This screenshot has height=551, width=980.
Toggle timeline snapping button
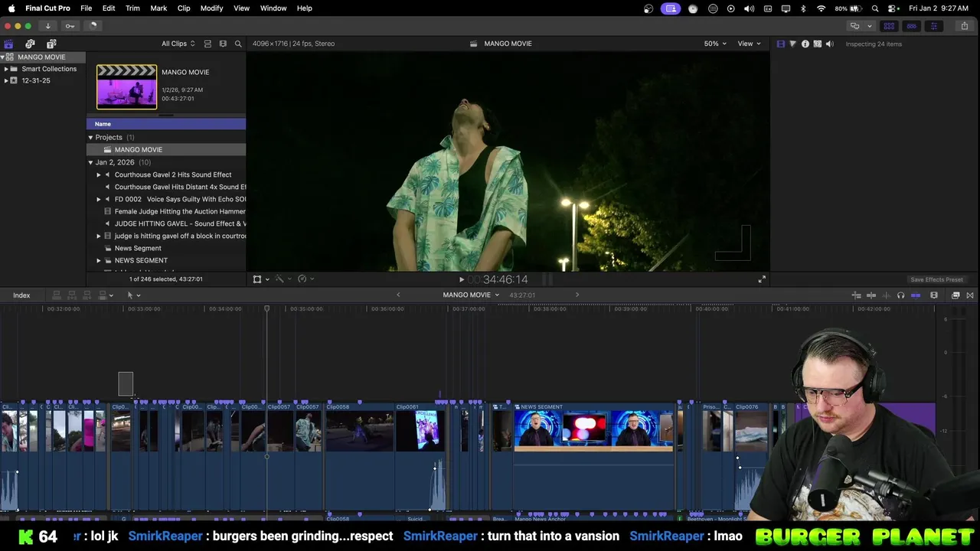(x=915, y=295)
